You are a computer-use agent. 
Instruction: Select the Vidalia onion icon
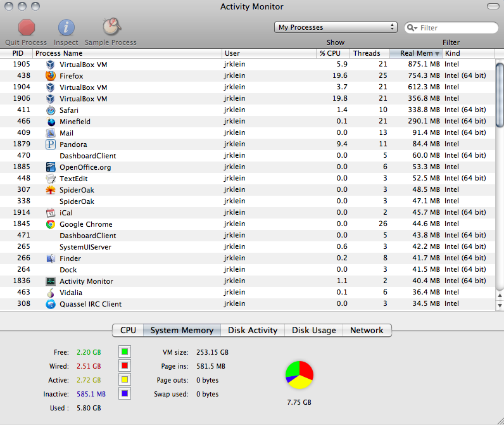(x=51, y=293)
